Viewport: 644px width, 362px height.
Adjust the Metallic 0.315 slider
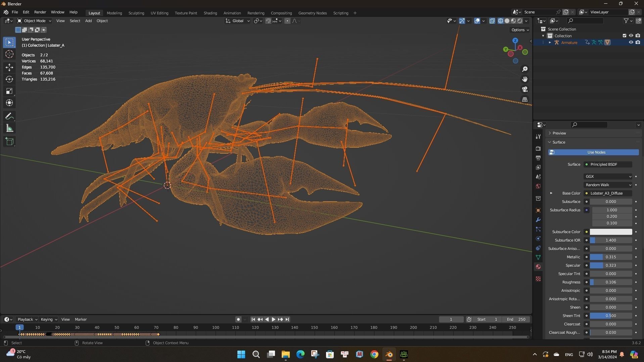[611, 257]
